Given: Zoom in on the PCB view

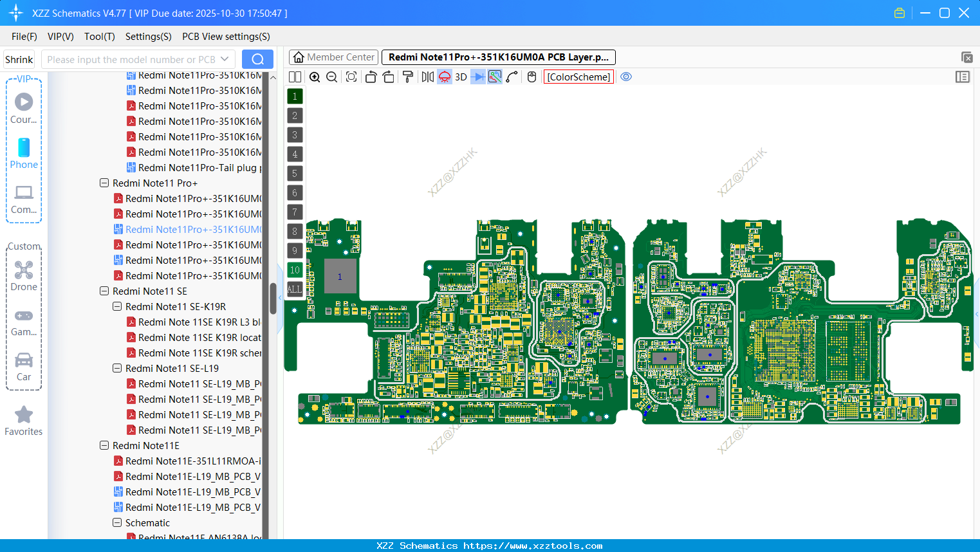Looking at the screenshot, I should 315,77.
